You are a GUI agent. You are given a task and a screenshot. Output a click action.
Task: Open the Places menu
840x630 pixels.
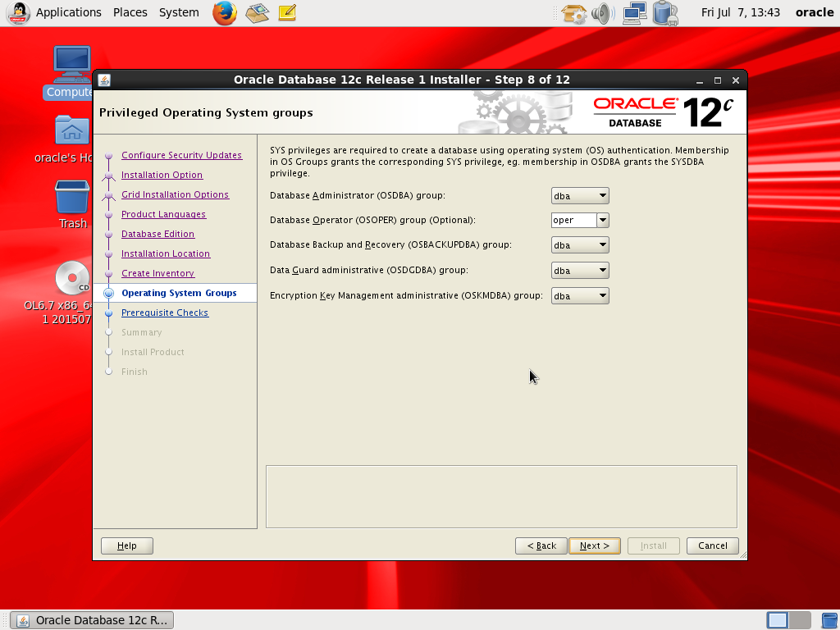point(130,12)
